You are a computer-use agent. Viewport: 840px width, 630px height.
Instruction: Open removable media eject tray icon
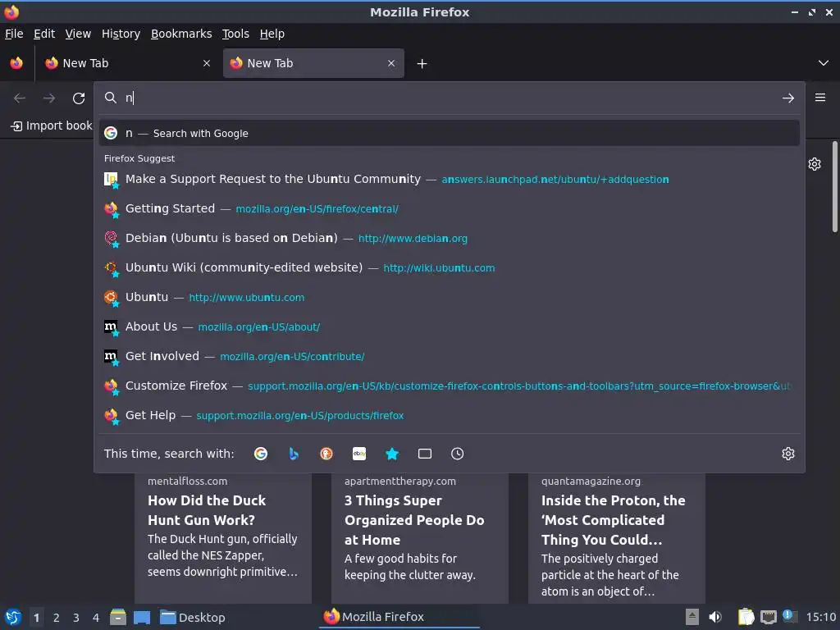click(x=692, y=617)
